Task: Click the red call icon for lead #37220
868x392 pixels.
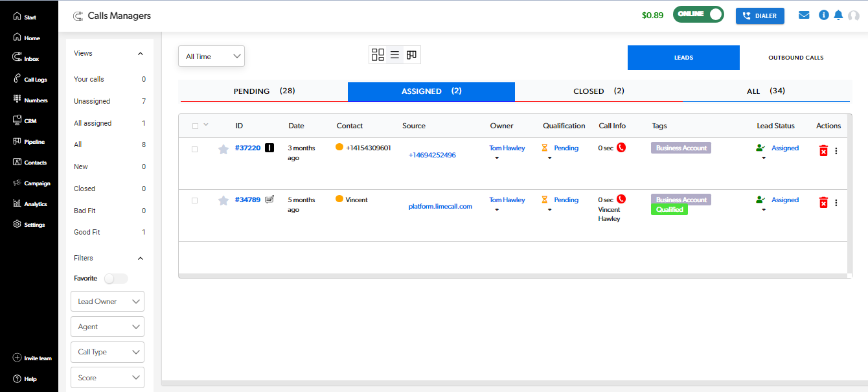Action: click(x=621, y=148)
